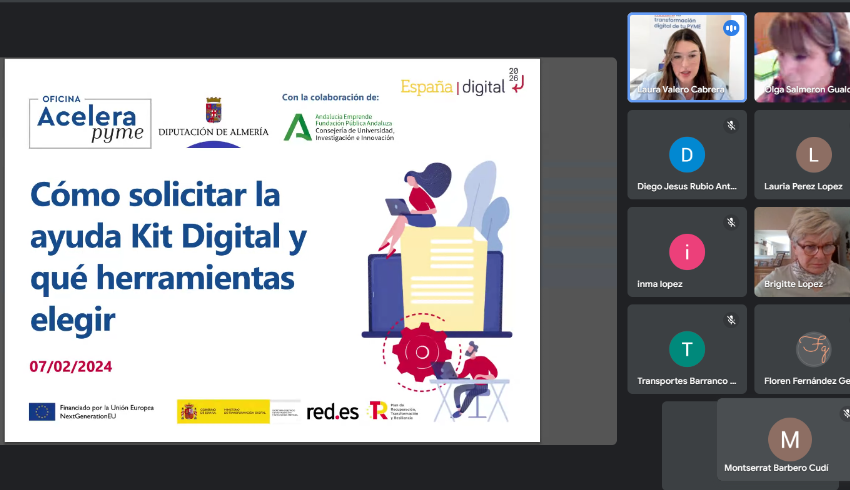The height and width of the screenshot is (490, 850).
Task: Click the name label 'Montserrat Barbero Cudí'
Action: point(776,468)
